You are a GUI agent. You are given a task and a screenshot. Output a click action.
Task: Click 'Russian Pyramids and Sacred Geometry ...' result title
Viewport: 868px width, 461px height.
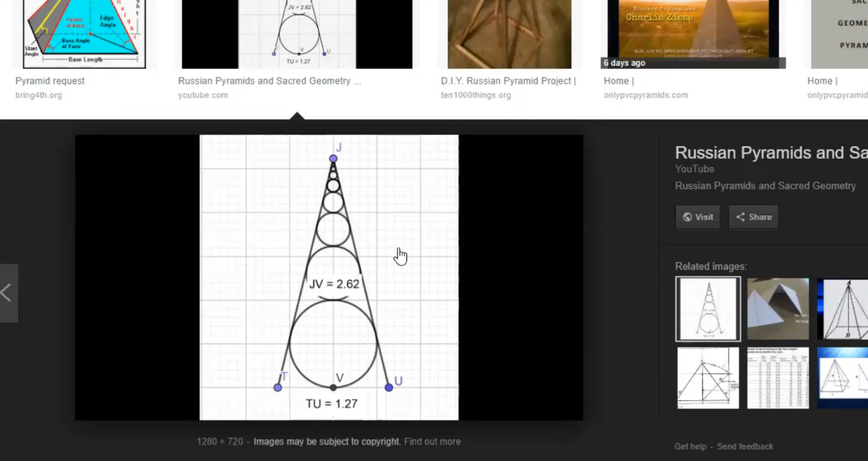pyautogui.click(x=270, y=81)
